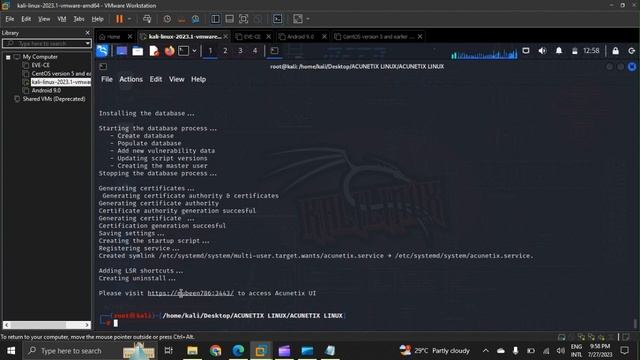Click the Kali volume icon
The image size is (640, 360).
point(542,51)
